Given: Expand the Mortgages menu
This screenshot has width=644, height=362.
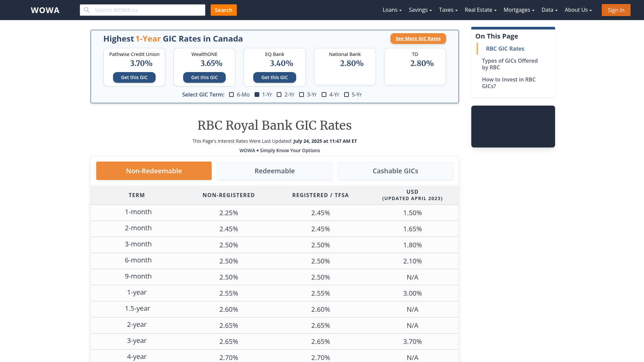Looking at the screenshot, I should pyautogui.click(x=519, y=10).
